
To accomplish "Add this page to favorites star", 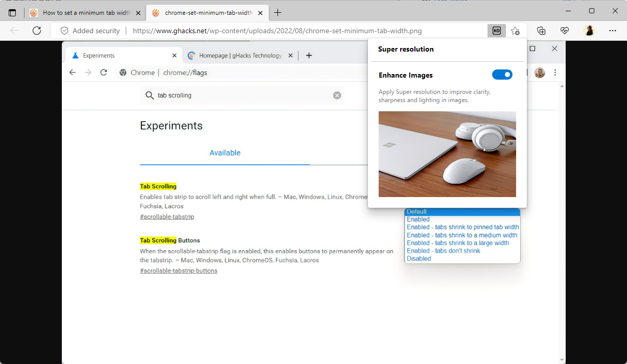I will pos(515,31).
